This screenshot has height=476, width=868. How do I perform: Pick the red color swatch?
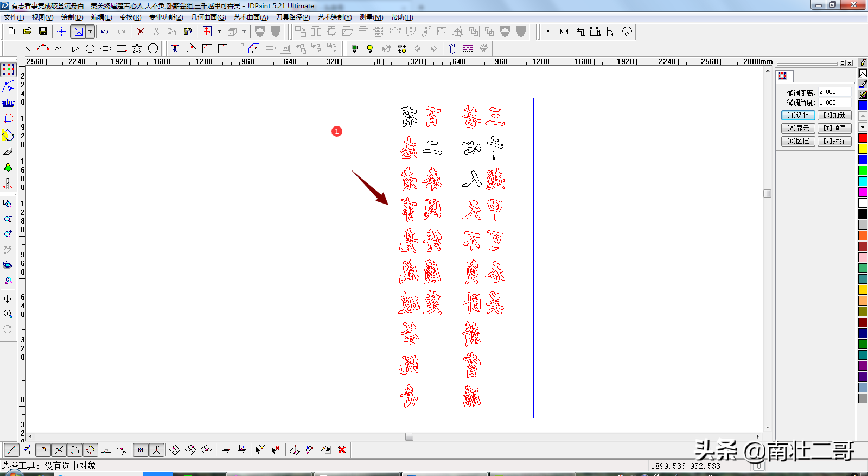[863, 138]
